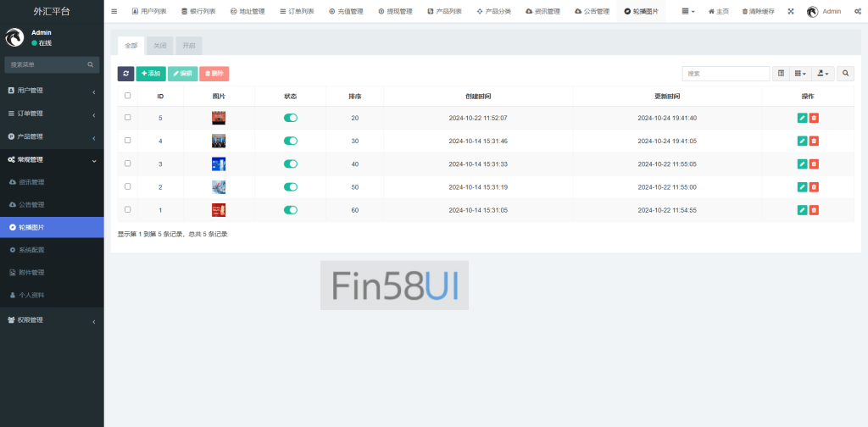The image size is (868, 427).
Task: Open the 订单列表 top tab
Action: tap(297, 11)
